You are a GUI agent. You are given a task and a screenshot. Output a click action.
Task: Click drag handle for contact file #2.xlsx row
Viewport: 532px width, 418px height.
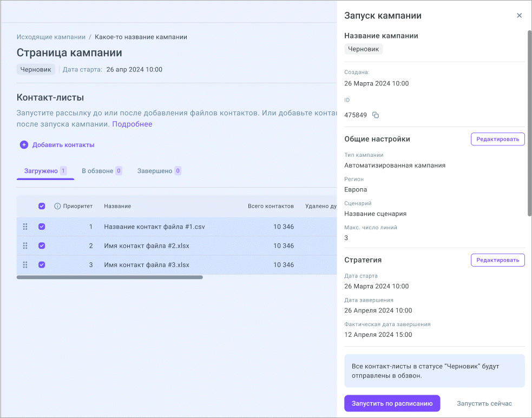25,246
